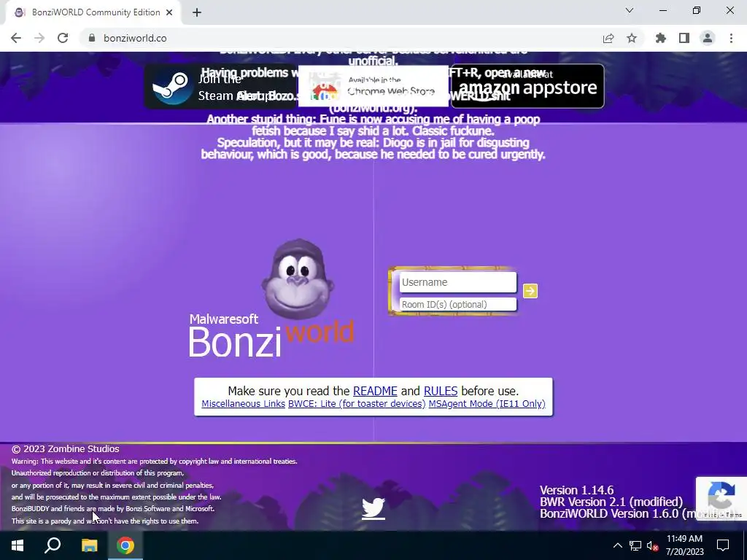Expand the tab search chevron
This screenshot has height=560, width=747.
tap(630, 10)
